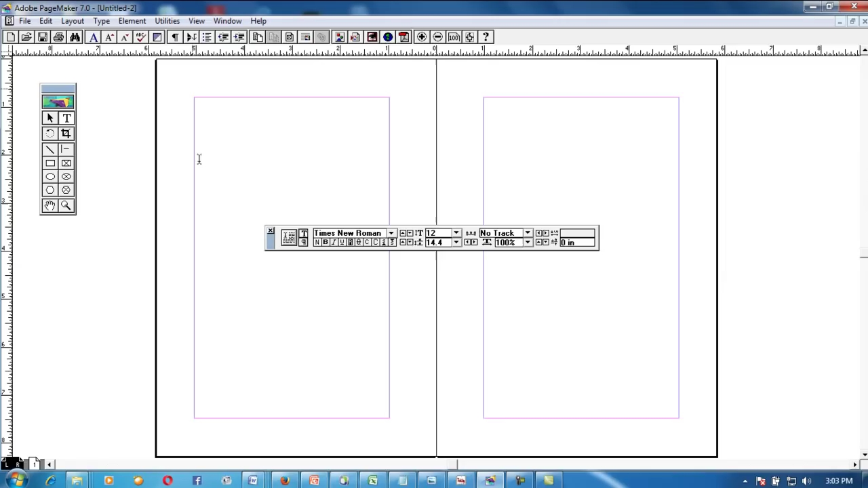Open Find with the binoculars icon
868x488 pixels.
(75, 37)
